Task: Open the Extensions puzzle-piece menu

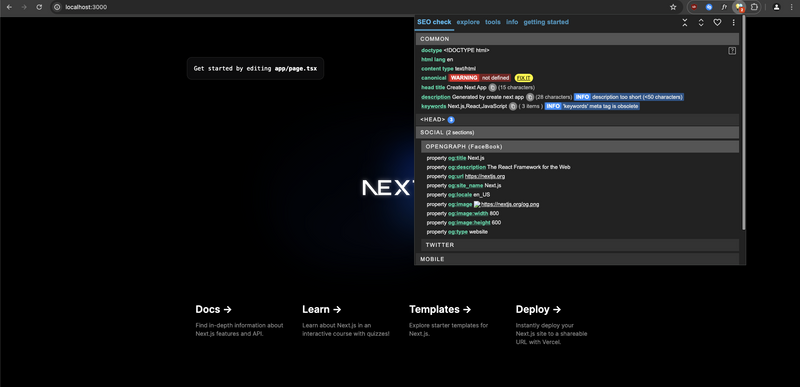Action: pyautogui.click(x=754, y=7)
